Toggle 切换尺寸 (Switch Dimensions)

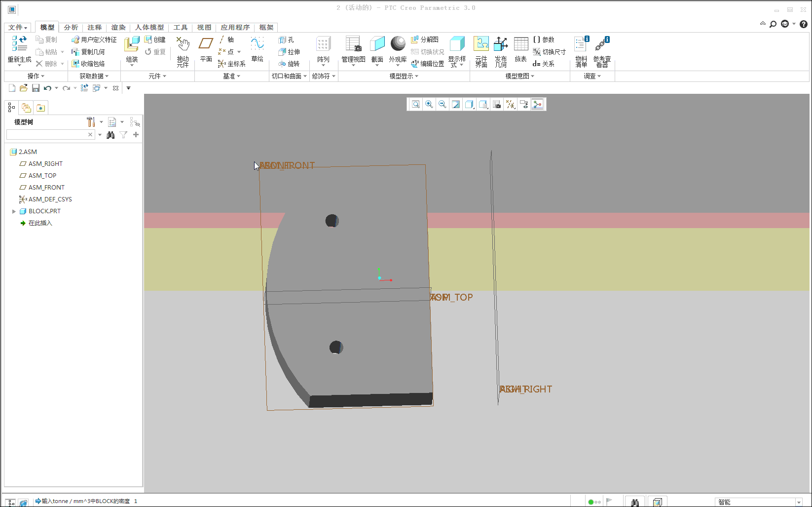click(549, 51)
